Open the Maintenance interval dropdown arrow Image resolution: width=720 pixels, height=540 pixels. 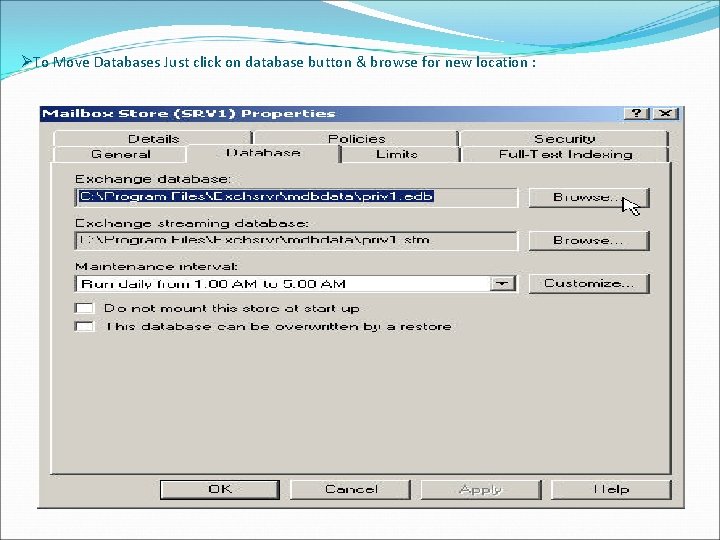pos(502,284)
